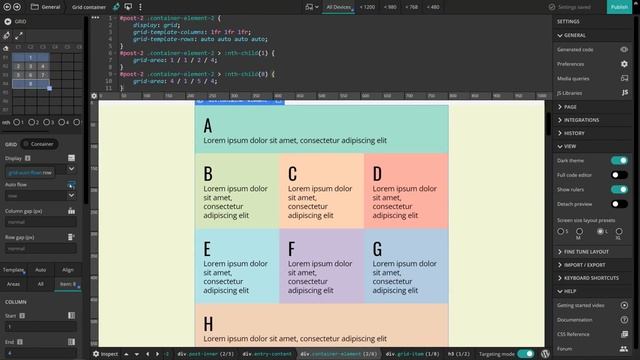Switch to the < 1200 media query tab
The width and height of the screenshot is (640, 360).
pos(367,7)
